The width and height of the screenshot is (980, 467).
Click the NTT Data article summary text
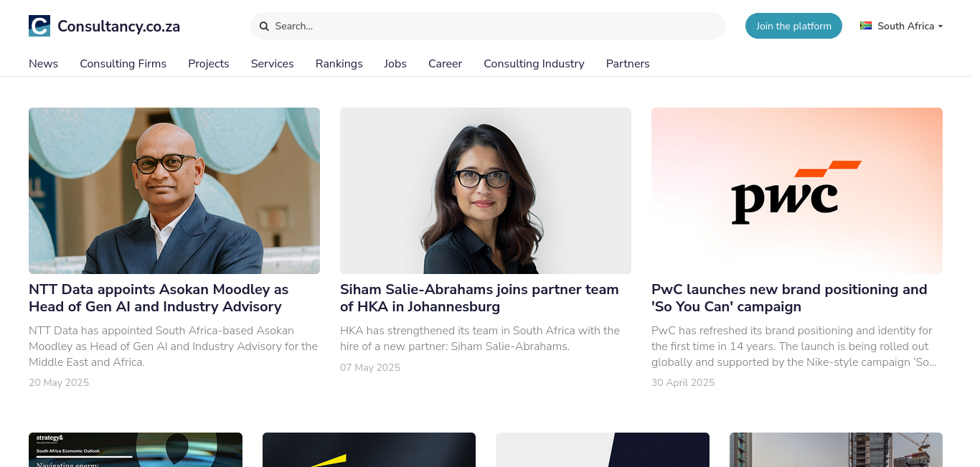174,346
